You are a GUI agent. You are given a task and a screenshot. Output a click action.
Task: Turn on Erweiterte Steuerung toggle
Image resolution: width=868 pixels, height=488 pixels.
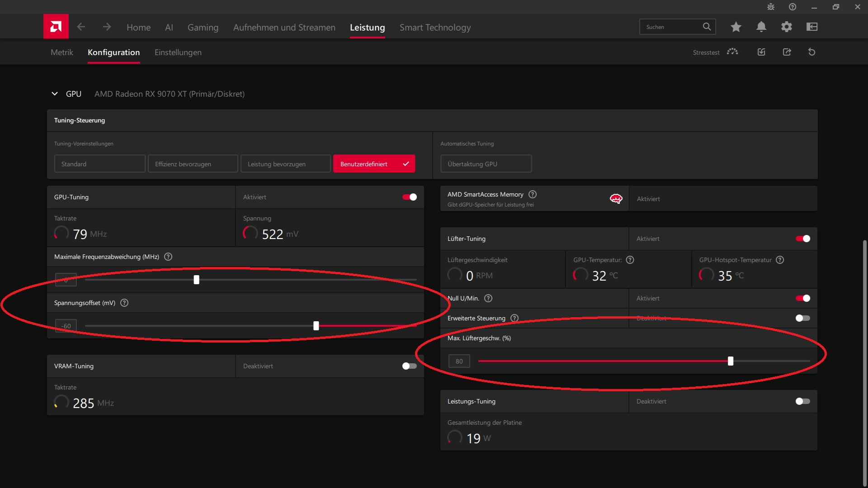(803, 318)
